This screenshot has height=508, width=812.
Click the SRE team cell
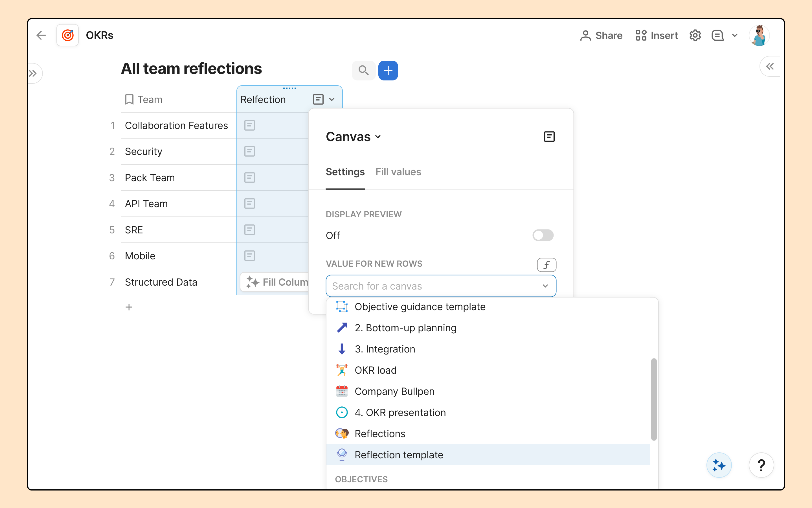point(179,230)
